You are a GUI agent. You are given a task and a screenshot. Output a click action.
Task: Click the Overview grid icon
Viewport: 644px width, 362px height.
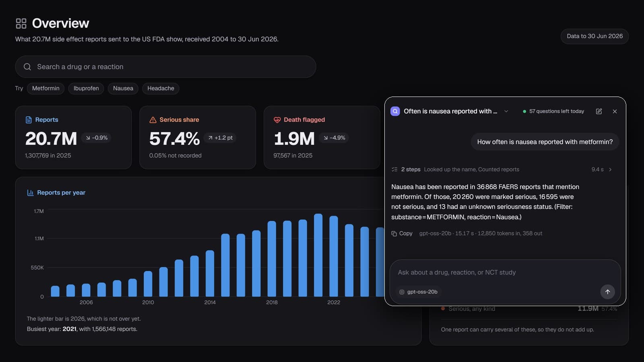coord(21,23)
